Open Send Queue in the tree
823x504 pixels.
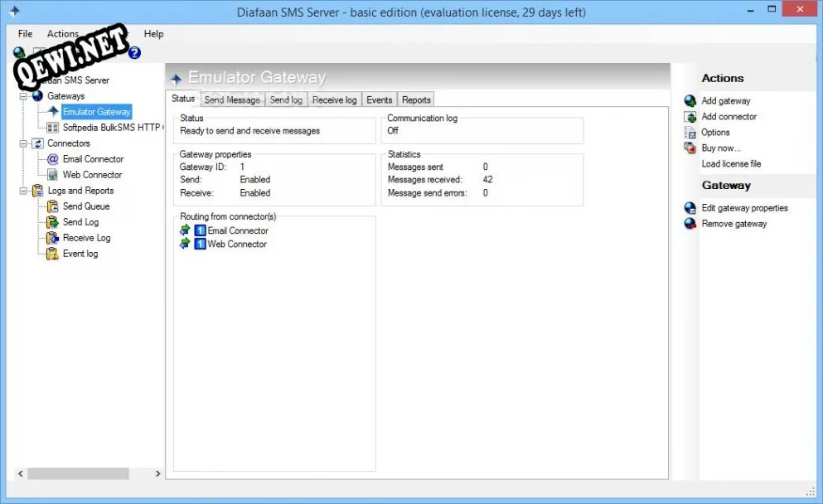[86, 206]
